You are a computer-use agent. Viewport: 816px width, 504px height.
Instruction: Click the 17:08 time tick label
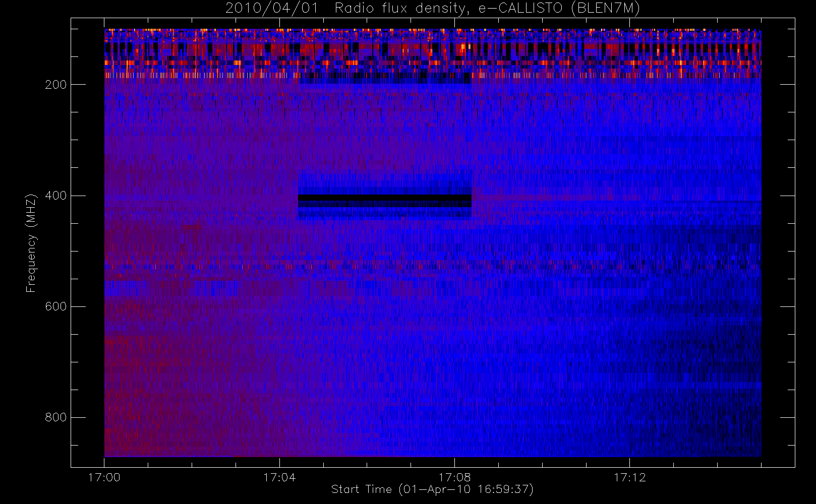454,477
